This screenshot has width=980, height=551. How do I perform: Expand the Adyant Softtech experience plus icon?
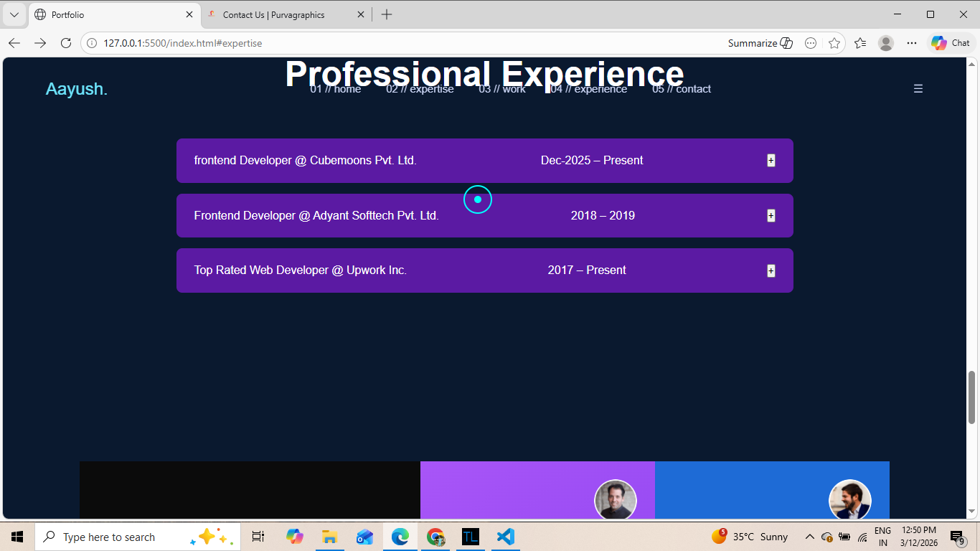pyautogui.click(x=771, y=215)
